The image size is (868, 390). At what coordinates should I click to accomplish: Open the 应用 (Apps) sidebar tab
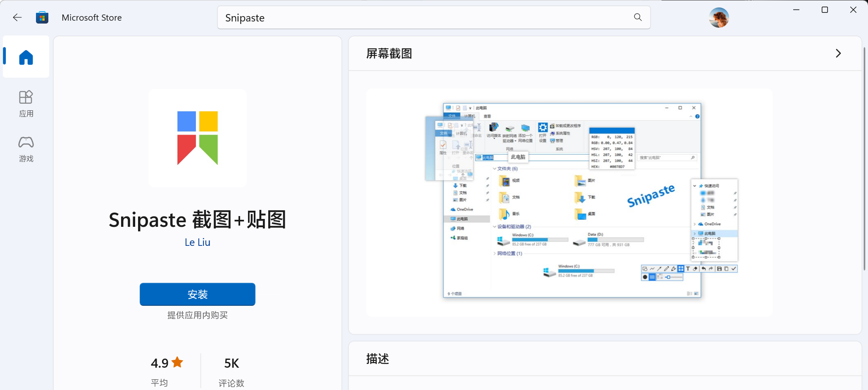pos(26,104)
